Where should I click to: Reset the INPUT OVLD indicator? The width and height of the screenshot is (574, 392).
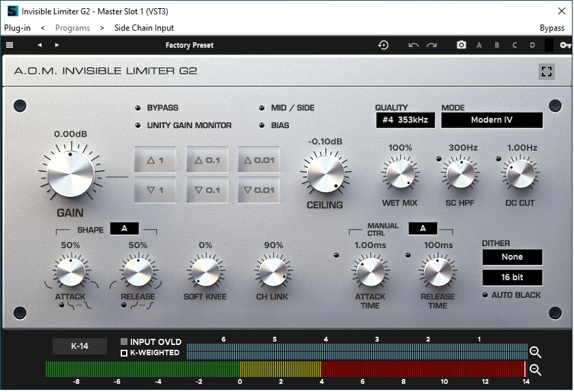[x=124, y=342]
